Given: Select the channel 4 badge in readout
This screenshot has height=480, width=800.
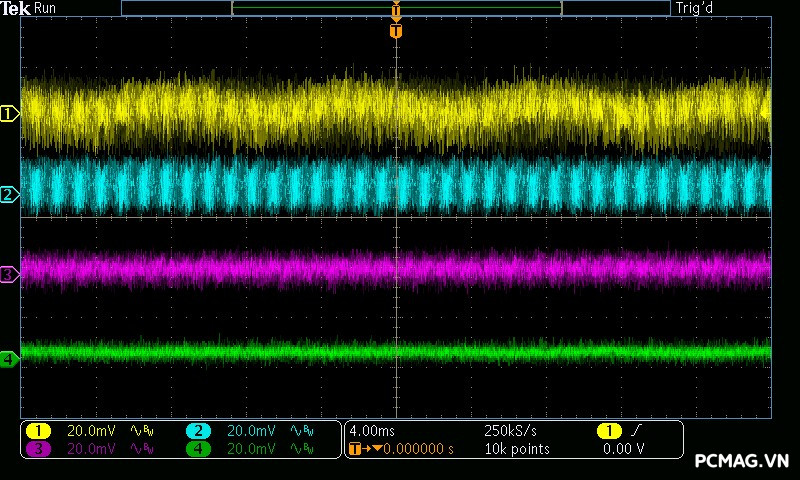Looking at the screenshot, I should point(198,449).
